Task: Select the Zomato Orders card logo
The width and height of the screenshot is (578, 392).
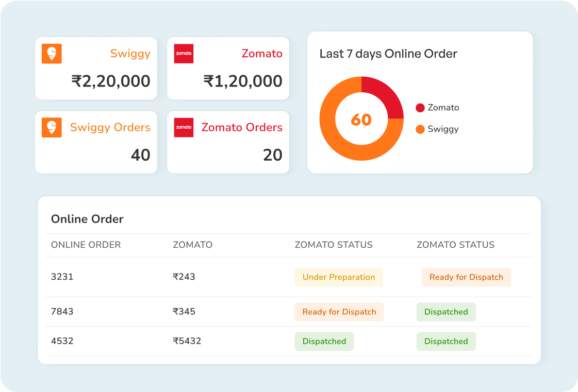Action: point(184,127)
